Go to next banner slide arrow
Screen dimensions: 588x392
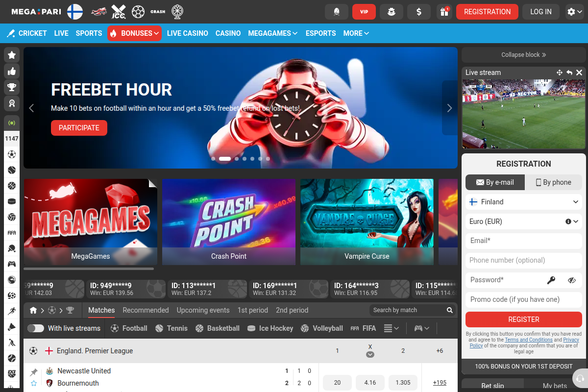[x=449, y=108]
